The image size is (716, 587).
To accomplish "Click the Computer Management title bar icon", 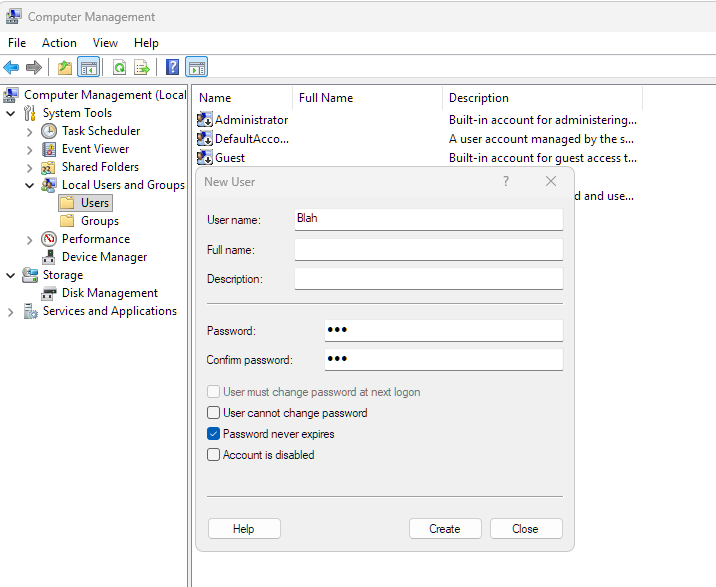I will [x=13, y=16].
